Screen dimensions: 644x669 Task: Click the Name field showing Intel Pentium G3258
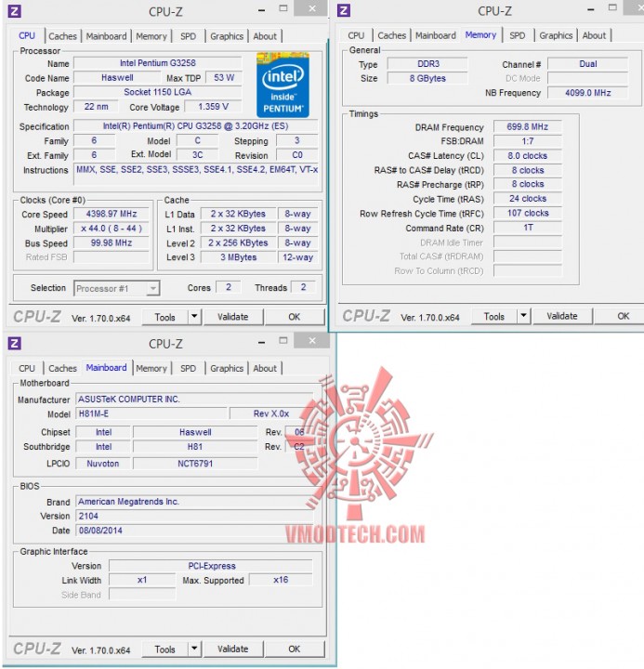tap(157, 63)
